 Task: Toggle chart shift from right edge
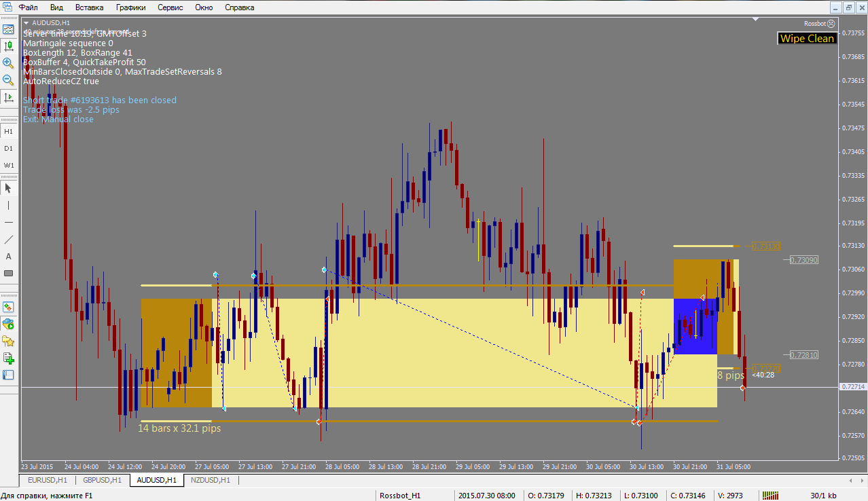[8, 97]
